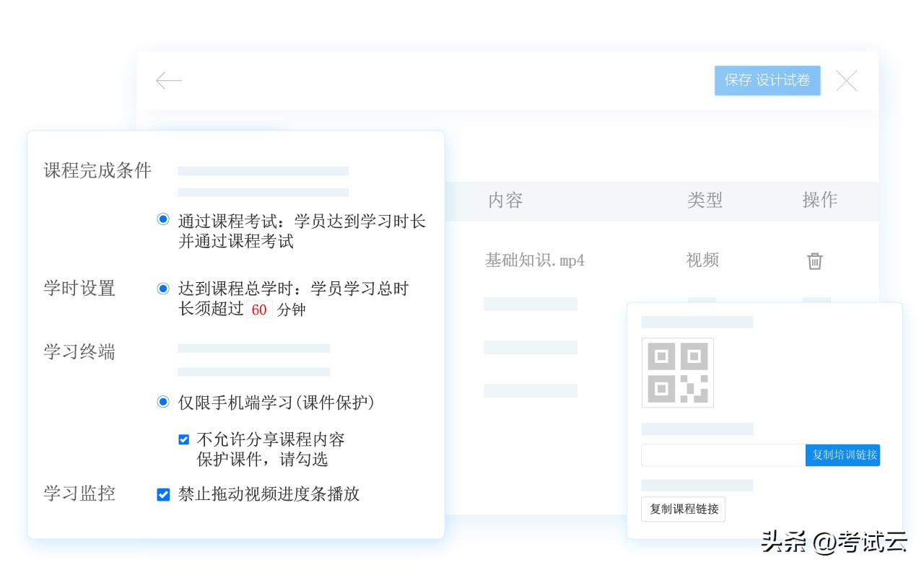Click the X close icon
Screen dimensions: 924x570
pyautogui.click(x=846, y=80)
